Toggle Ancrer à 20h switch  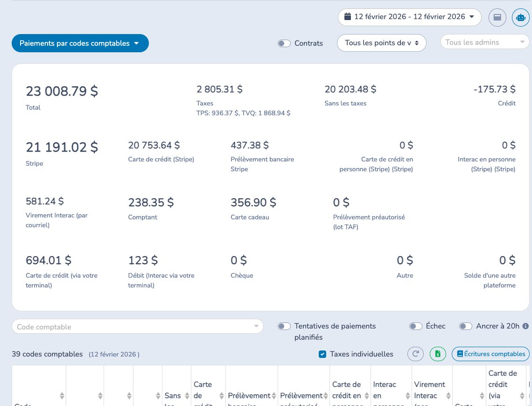click(466, 326)
